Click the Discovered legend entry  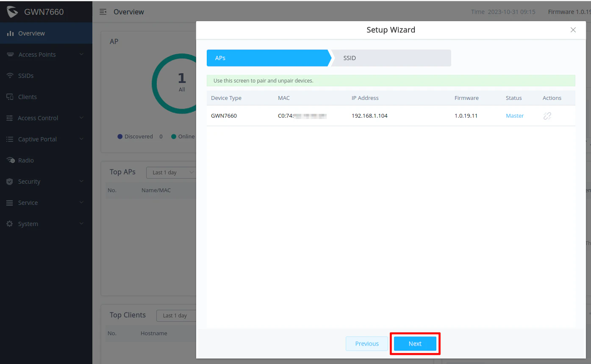point(140,136)
